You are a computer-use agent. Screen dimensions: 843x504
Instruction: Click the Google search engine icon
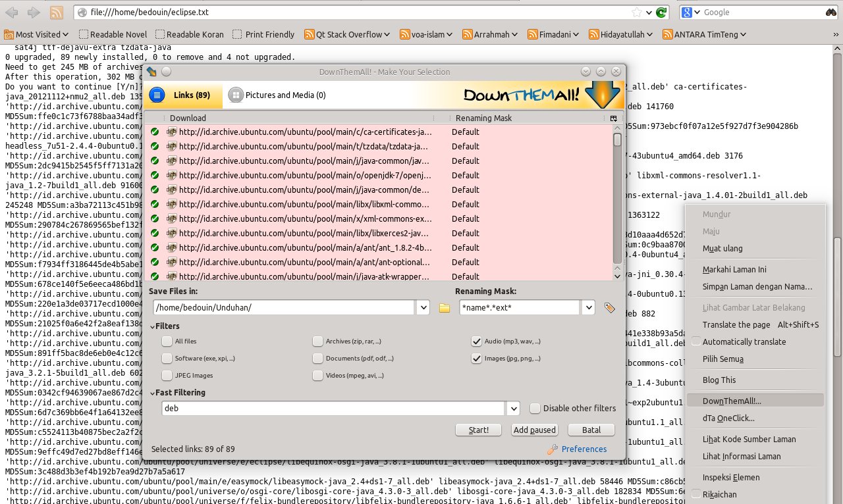pyautogui.click(x=686, y=13)
